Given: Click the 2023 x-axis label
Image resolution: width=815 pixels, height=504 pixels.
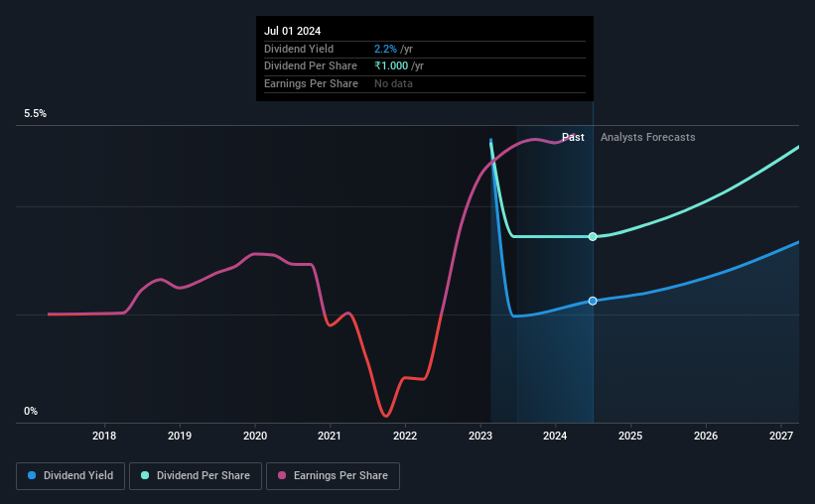Looking at the screenshot, I should (480, 436).
